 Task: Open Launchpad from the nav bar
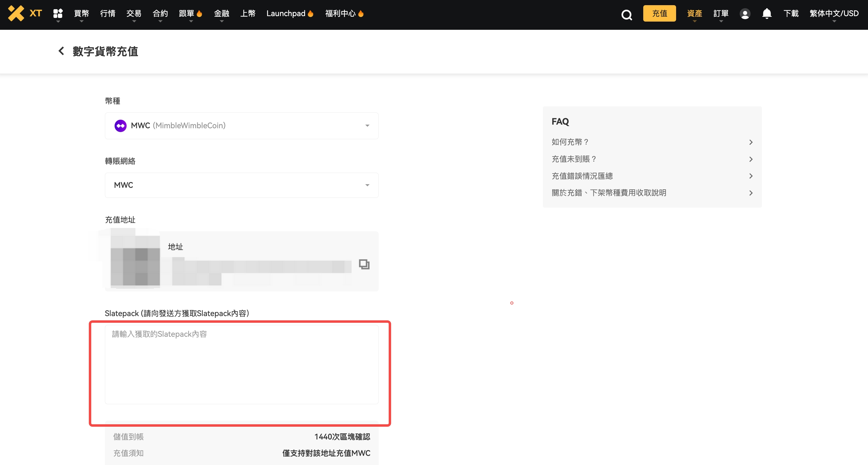[290, 13]
